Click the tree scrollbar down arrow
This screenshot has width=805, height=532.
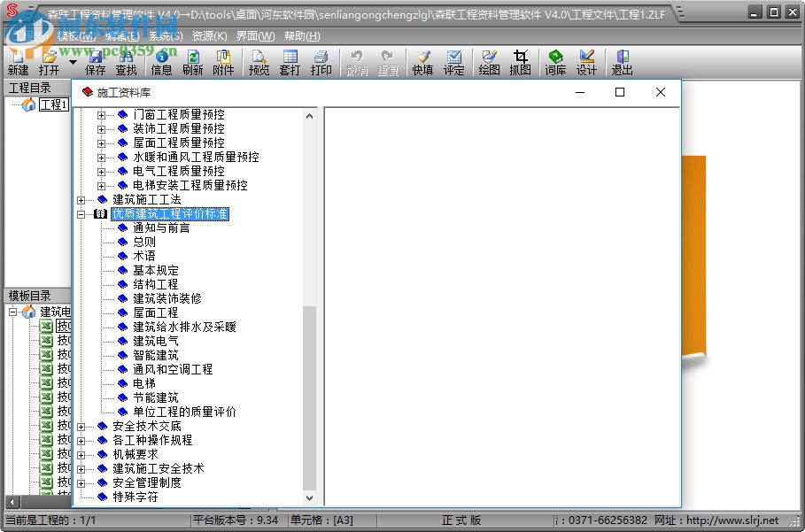point(310,497)
